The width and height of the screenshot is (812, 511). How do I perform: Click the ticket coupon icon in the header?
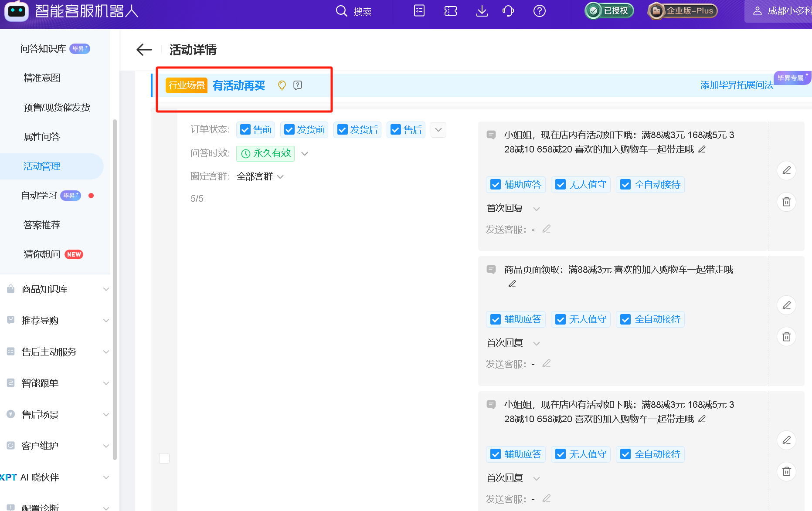point(451,11)
